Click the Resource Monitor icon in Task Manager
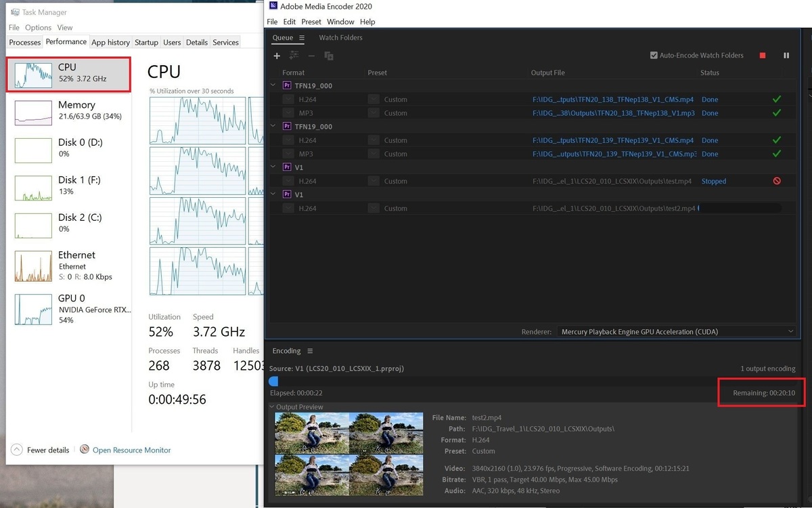Viewport: 812px width, 508px height. click(85, 450)
